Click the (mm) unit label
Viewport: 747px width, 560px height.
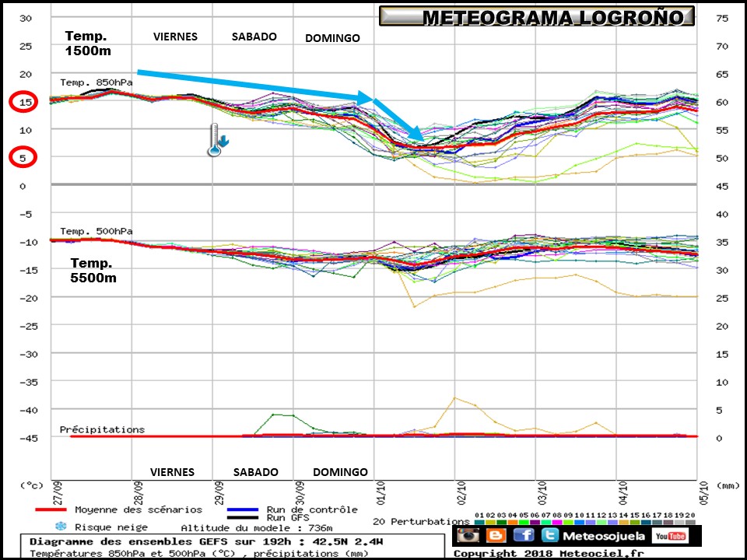pos(728,485)
